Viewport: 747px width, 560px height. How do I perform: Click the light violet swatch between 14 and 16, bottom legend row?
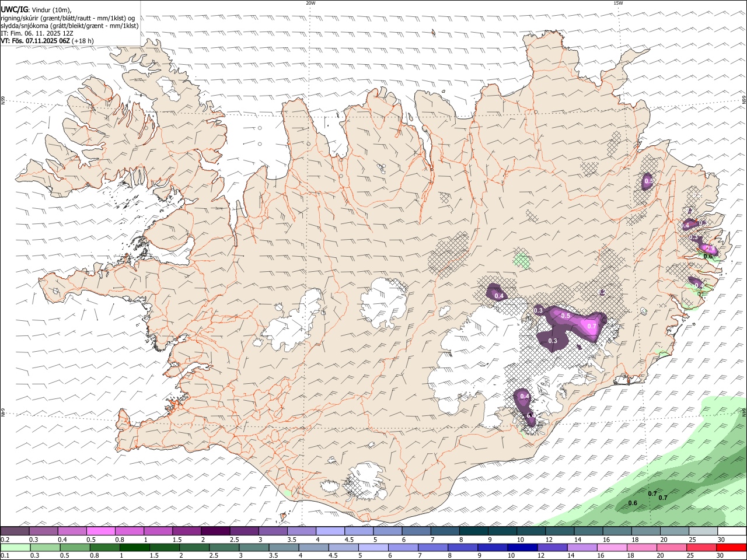pos(582,547)
